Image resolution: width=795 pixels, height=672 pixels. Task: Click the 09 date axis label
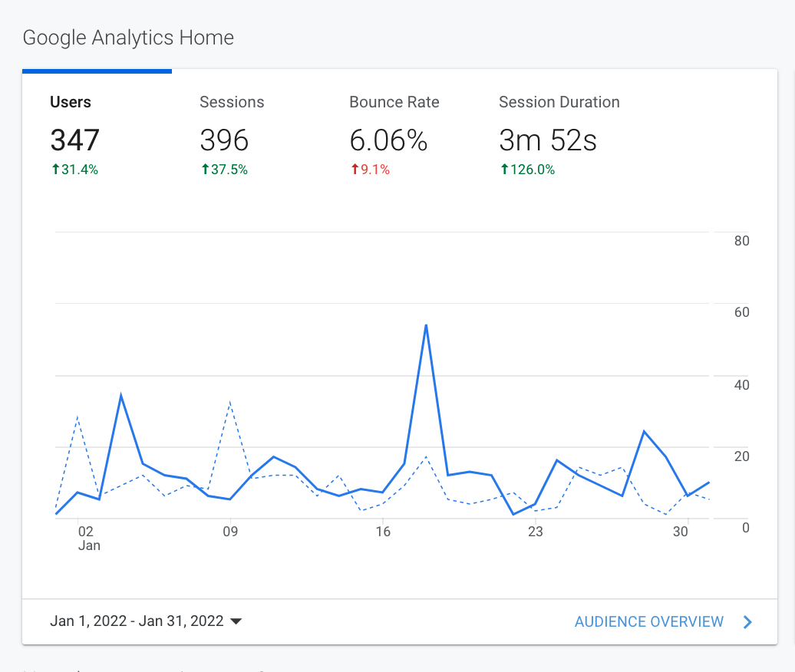click(x=230, y=532)
